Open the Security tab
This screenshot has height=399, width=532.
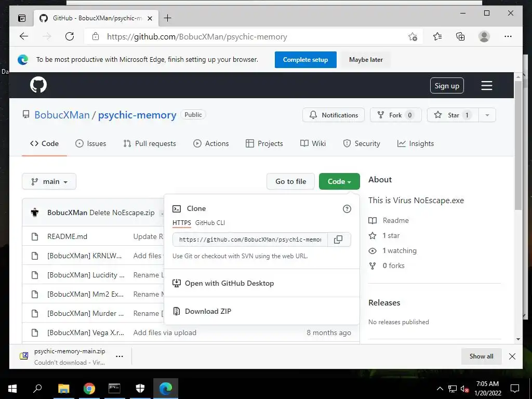point(362,143)
